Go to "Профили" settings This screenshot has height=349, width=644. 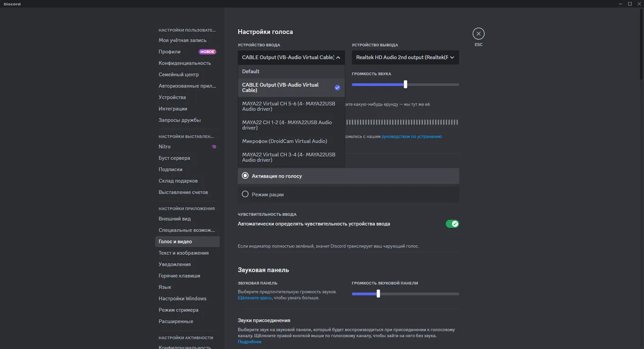[188, 52]
